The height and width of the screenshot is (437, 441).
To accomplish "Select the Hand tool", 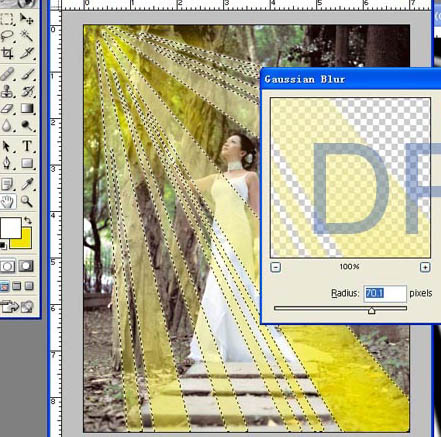I will tap(8, 201).
